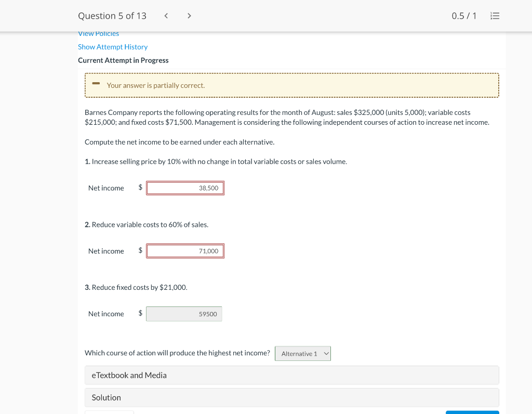Click '3. Reduce fixed costs by $21,000.' text
Screen dimensions: 532x414
point(136,287)
